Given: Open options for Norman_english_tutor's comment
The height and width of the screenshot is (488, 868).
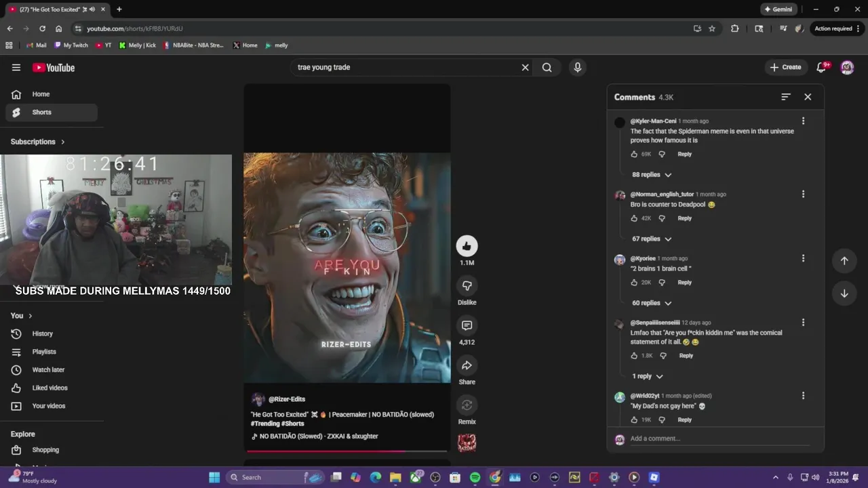Looking at the screenshot, I should click(x=803, y=194).
